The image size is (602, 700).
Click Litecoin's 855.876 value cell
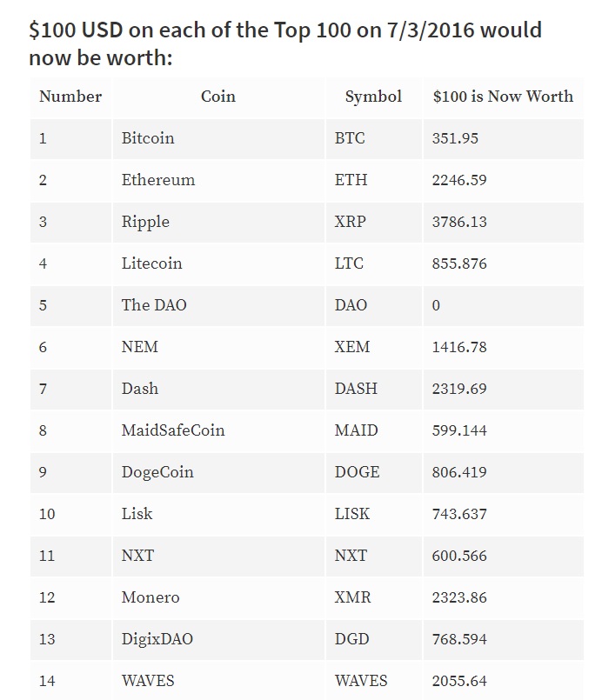click(x=504, y=263)
